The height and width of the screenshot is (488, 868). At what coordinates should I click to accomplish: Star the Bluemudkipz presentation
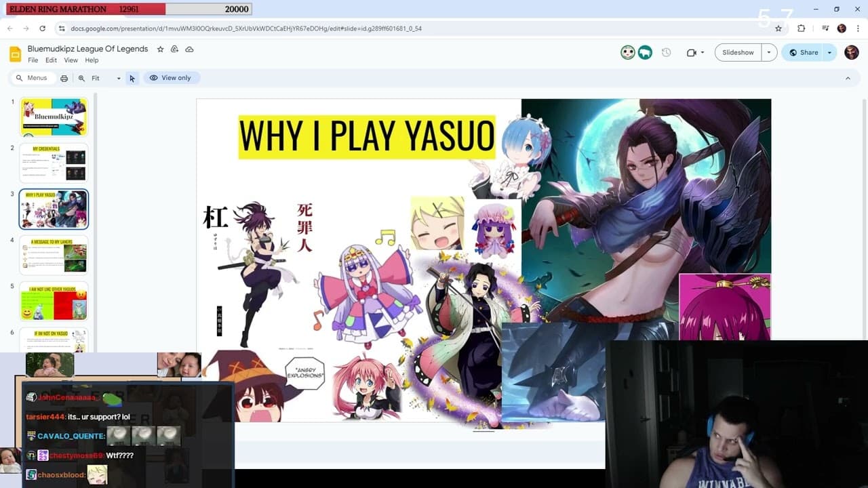[x=160, y=49]
